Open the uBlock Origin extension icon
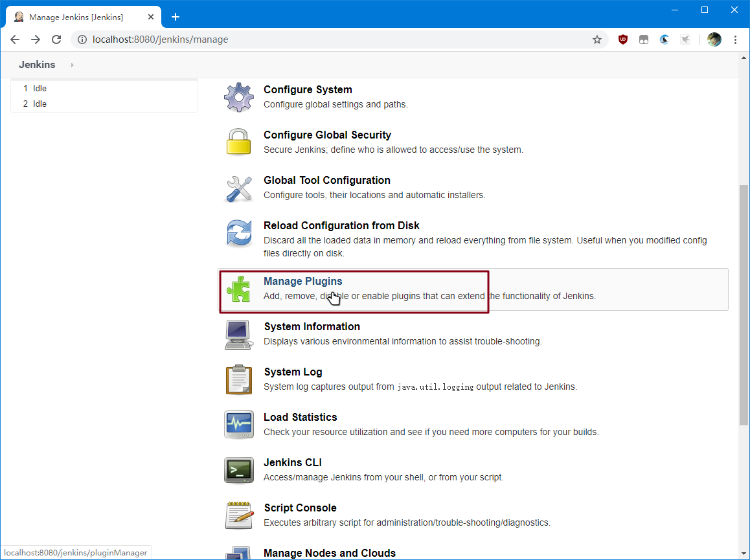750x560 pixels. click(x=623, y=39)
